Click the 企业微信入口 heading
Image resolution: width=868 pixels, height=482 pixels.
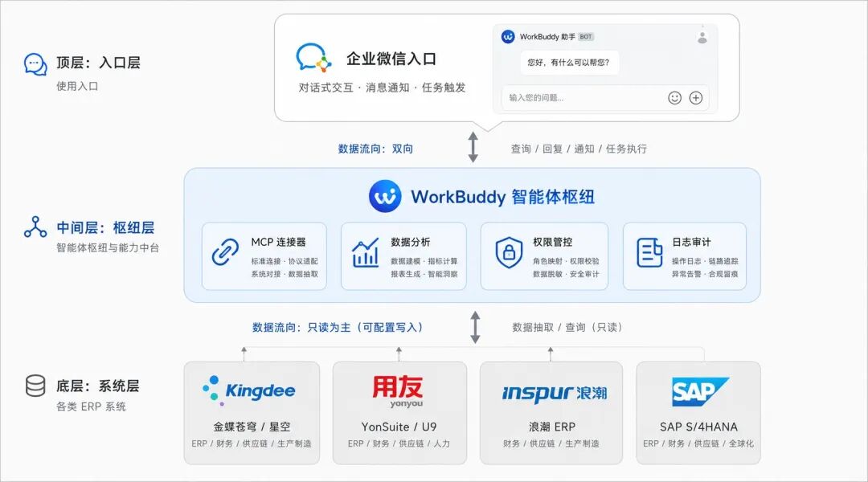click(391, 59)
